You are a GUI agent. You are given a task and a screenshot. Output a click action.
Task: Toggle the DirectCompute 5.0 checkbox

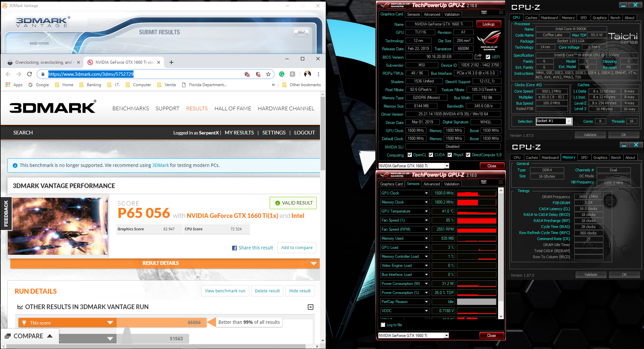[x=468, y=155]
